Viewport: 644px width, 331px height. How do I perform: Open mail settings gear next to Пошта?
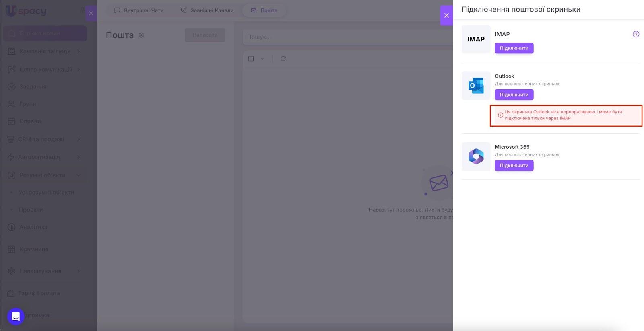click(141, 35)
